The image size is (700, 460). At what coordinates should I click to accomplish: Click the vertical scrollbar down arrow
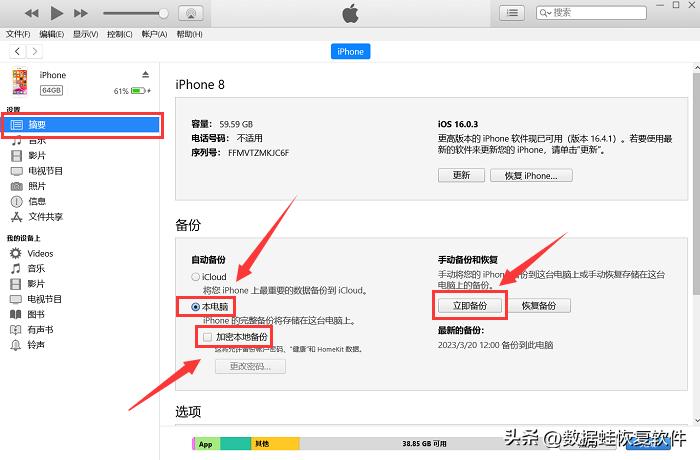coord(696,420)
